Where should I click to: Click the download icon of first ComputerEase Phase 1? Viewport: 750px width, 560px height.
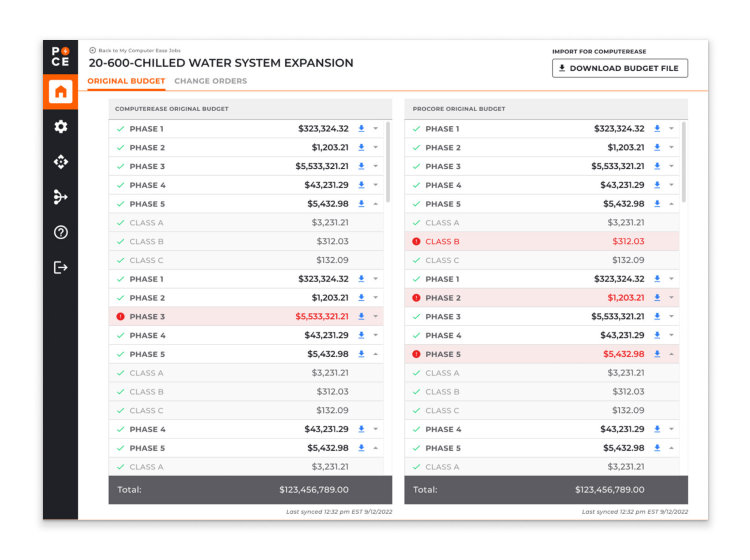[361, 129]
